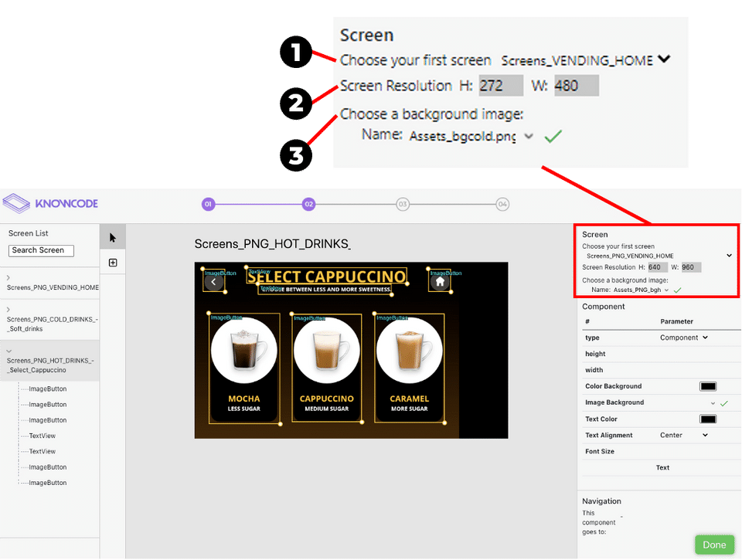
Task: Expand Screens_PNG_COLD_DRINKS Soft_drinks screen
Action: (9, 309)
